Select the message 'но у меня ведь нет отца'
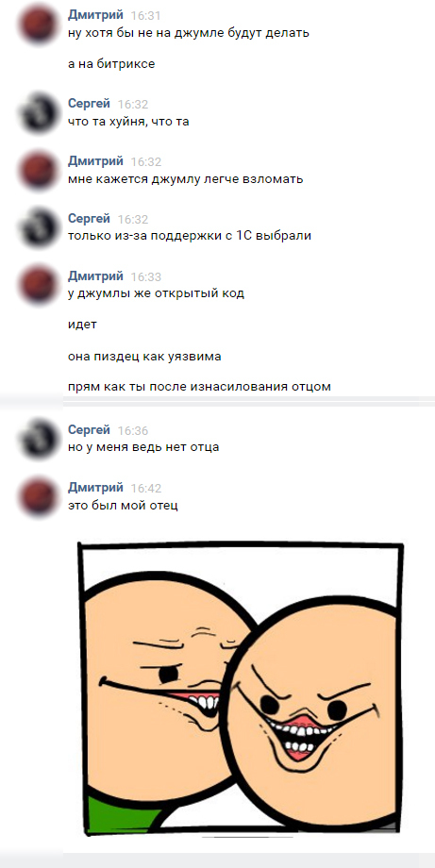Viewport: 435px width, 868px height. tap(143, 447)
